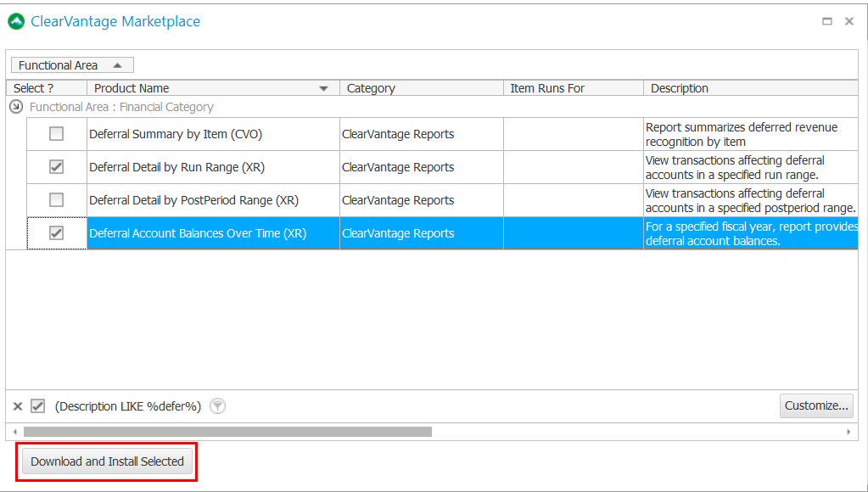Image resolution: width=868 pixels, height=492 pixels.
Task: Click description mentioning specified run range
Action: [735, 168]
